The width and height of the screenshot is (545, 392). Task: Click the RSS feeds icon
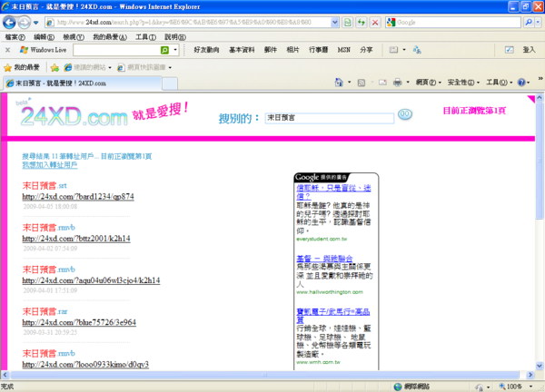[362, 83]
